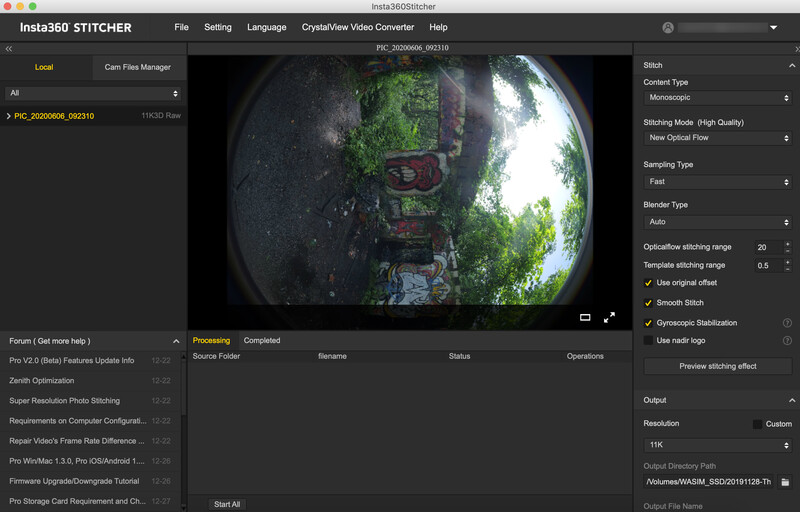Enable Custom resolution checkbox
This screenshot has width=800, height=512.
click(757, 424)
